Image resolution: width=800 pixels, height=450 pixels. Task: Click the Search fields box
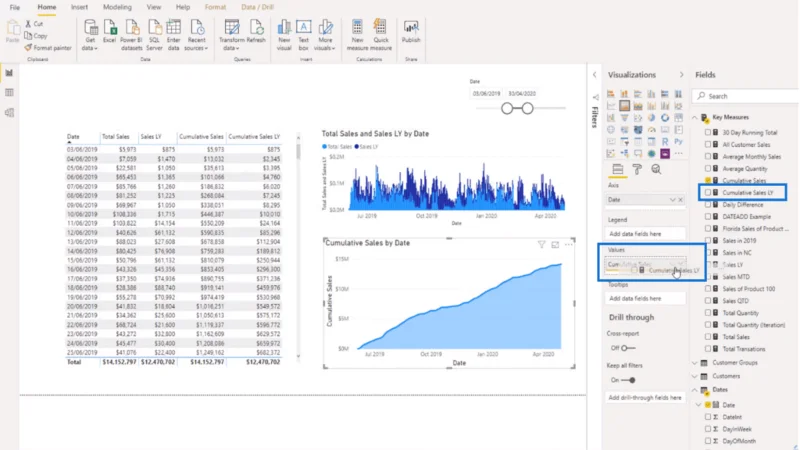coord(746,96)
